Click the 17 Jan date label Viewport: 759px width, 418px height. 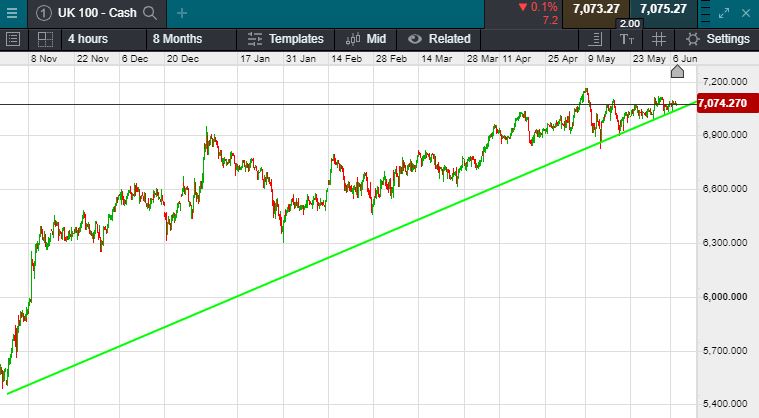coord(255,59)
